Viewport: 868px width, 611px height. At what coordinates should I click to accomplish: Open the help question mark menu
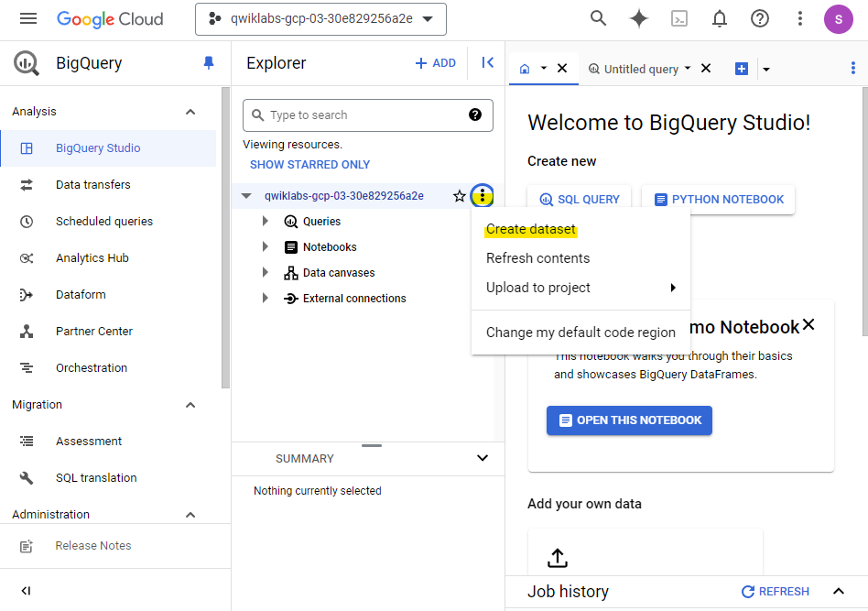click(x=760, y=19)
